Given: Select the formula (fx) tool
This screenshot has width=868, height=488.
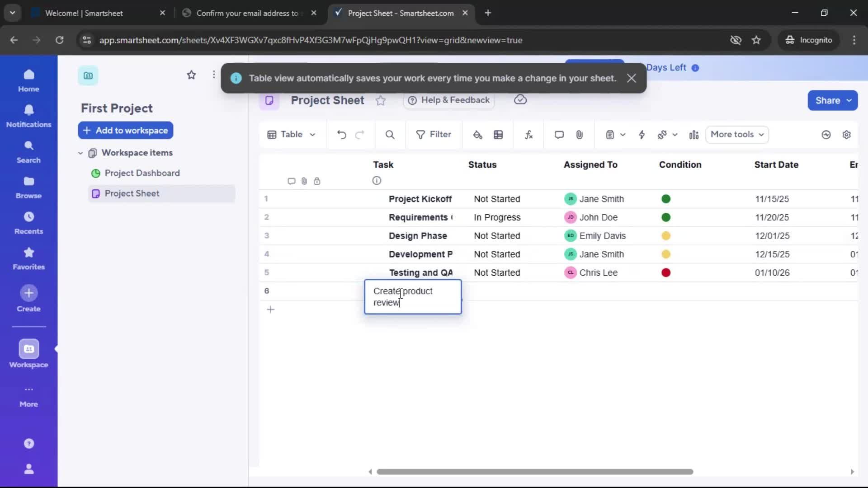Looking at the screenshot, I should coord(529,135).
